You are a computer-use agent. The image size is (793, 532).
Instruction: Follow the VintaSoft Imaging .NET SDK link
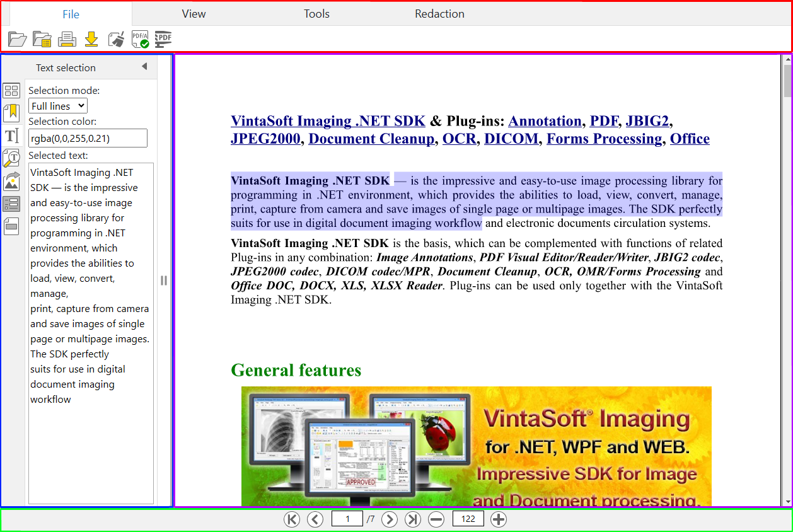click(328, 121)
